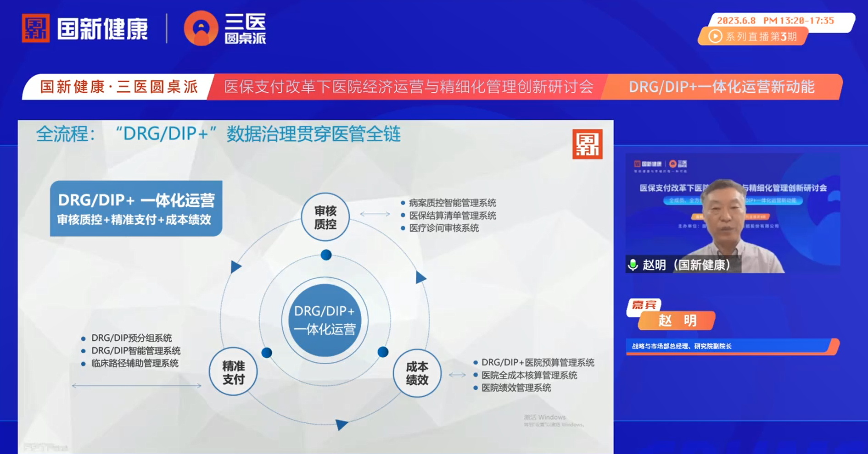Click the blue DRG/DIP+ 一体化运营 box
Image resolution: width=868 pixels, height=454 pixels.
(x=136, y=209)
